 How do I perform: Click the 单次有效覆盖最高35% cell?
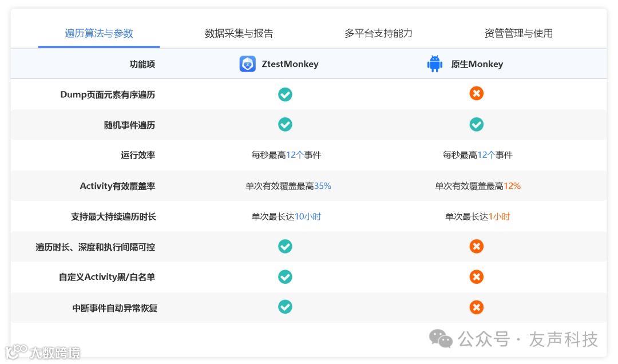[x=288, y=186]
